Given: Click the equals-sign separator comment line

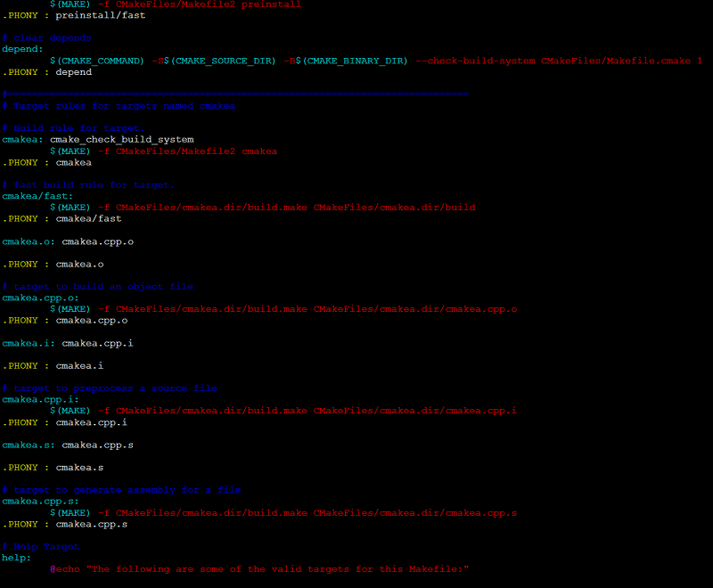Looking at the screenshot, I should 235,94.
